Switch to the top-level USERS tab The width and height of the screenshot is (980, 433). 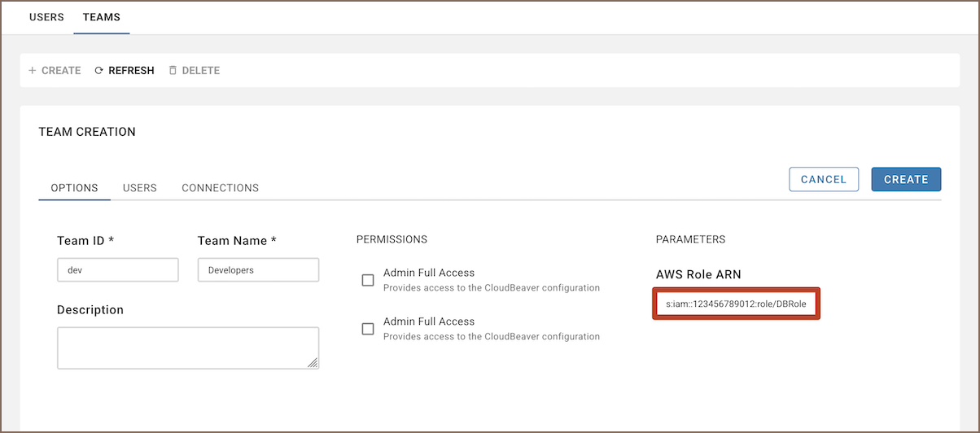tap(46, 17)
